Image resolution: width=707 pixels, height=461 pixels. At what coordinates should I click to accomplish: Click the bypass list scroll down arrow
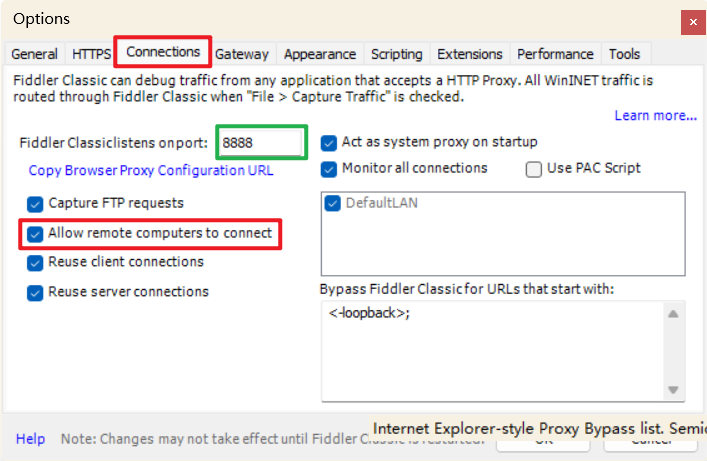(673, 390)
